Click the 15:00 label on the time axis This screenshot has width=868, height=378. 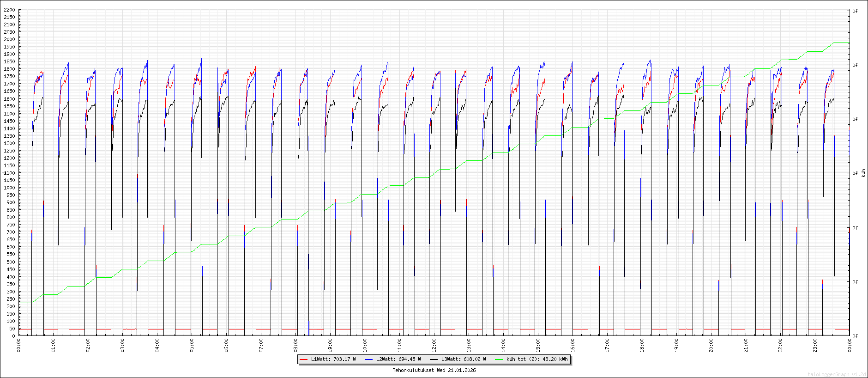point(538,345)
